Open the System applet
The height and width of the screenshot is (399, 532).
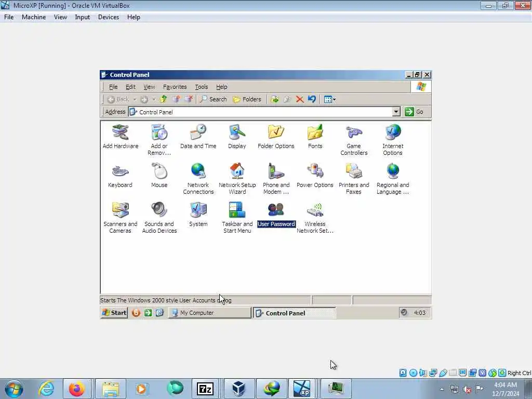tap(198, 215)
